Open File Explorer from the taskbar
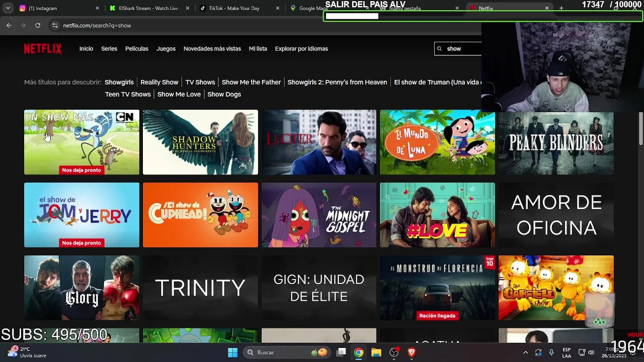Image resolution: width=644 pixels, height=362 pixels. point(376,352)
